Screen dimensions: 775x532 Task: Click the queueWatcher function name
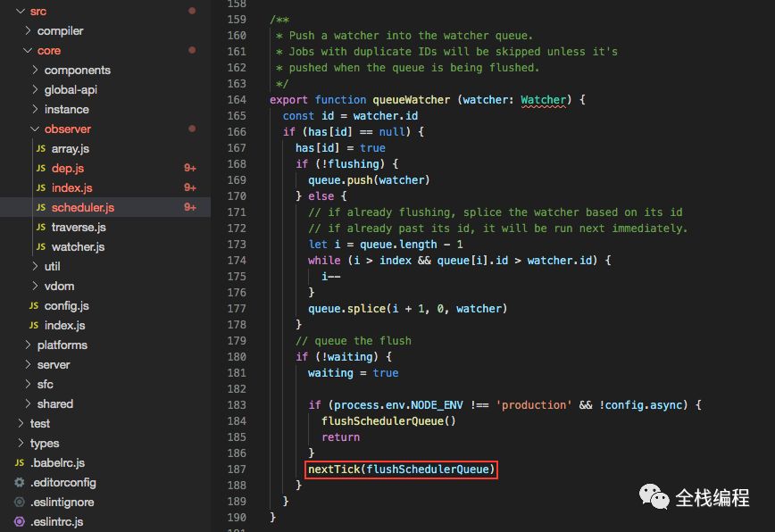click(412, 99)
